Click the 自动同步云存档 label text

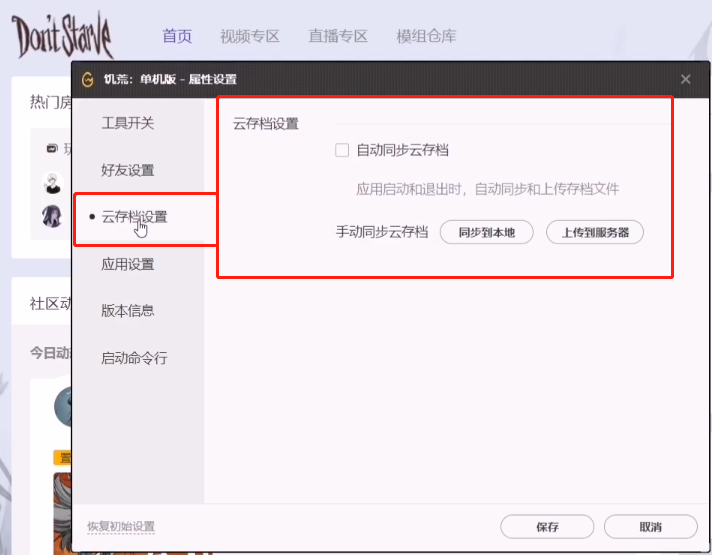click(402, 150)
